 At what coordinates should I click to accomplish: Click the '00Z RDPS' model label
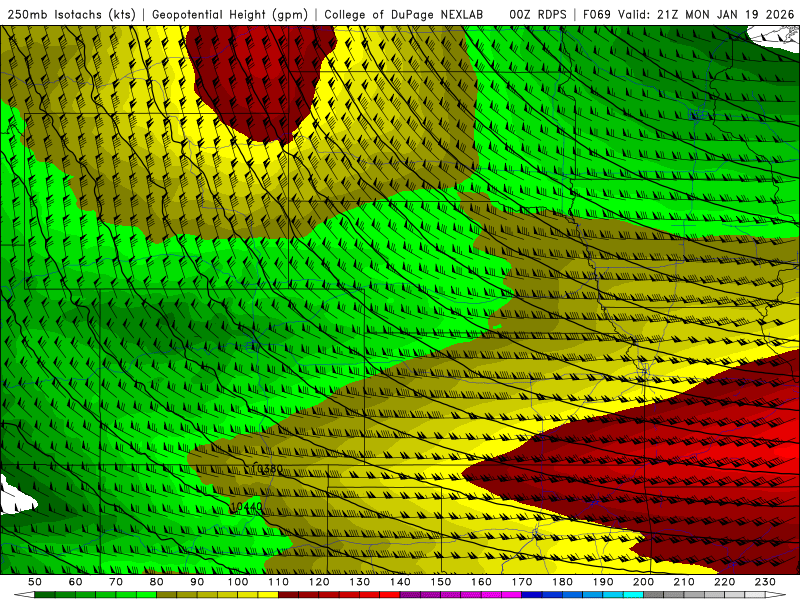[x=538, y=14]
